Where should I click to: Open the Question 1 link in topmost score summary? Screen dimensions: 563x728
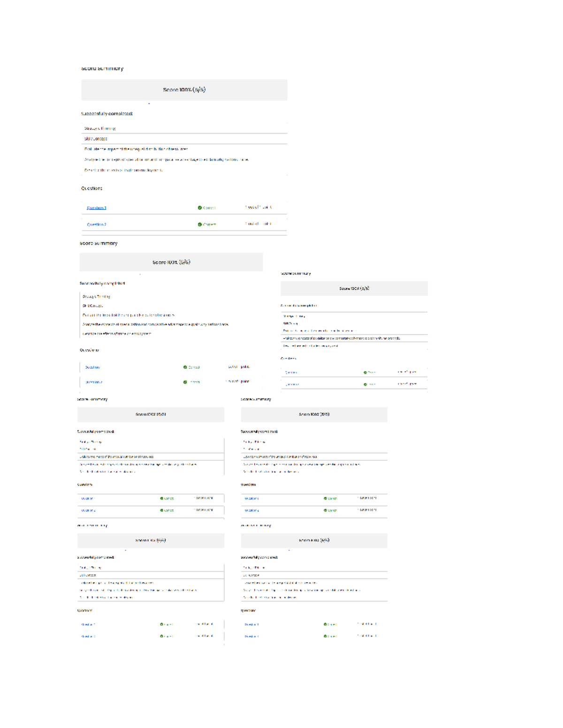pos(97,208)
